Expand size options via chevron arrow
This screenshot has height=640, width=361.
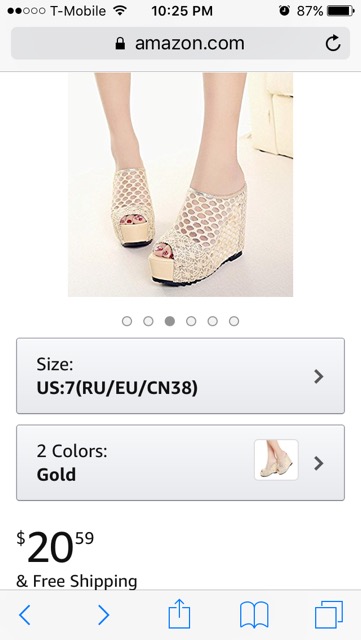(x=319, y=376)
